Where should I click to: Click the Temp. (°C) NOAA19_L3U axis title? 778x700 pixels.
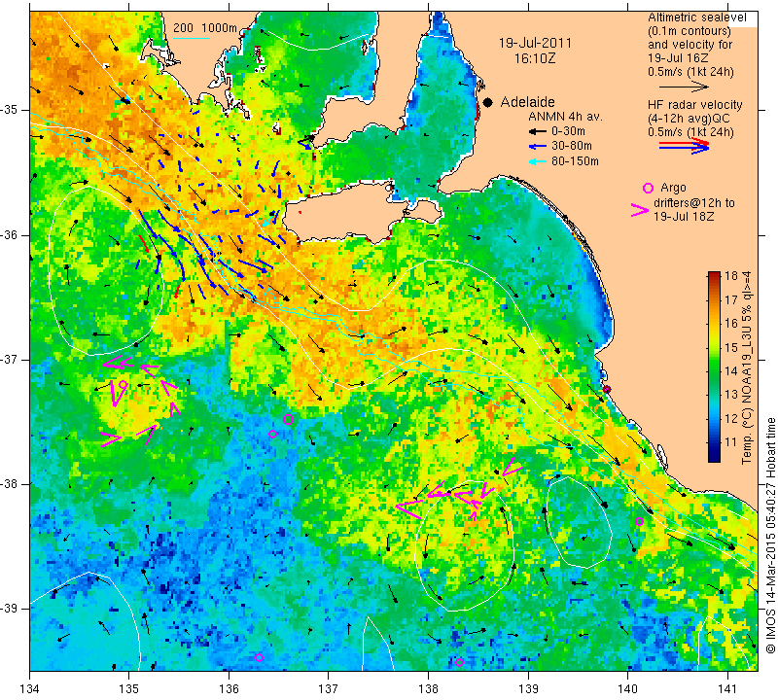pos(746,367)
